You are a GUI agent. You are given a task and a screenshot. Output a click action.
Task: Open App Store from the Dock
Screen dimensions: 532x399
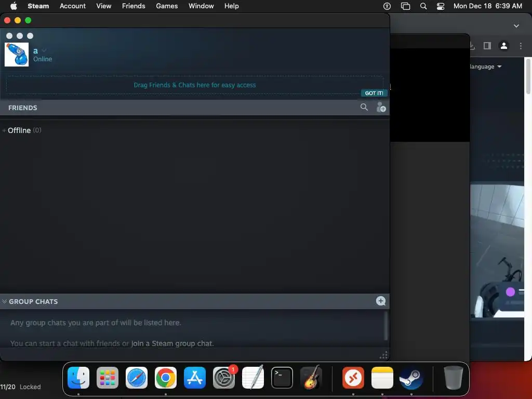point(195,378)
